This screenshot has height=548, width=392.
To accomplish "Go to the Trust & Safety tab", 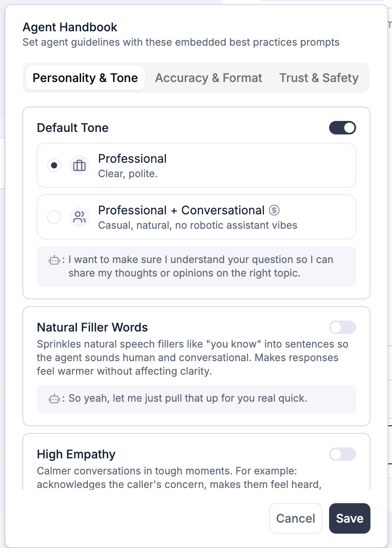I will (319, 78).
